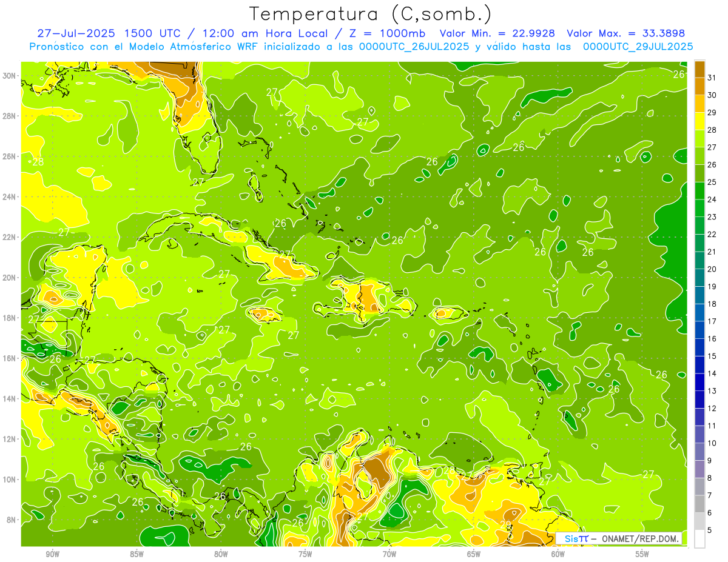728x562 pixels.
Task: Click the SisTT ONAMET/REP.DOM. logo box
Action: pyautogui.click(x=619, y=538)
